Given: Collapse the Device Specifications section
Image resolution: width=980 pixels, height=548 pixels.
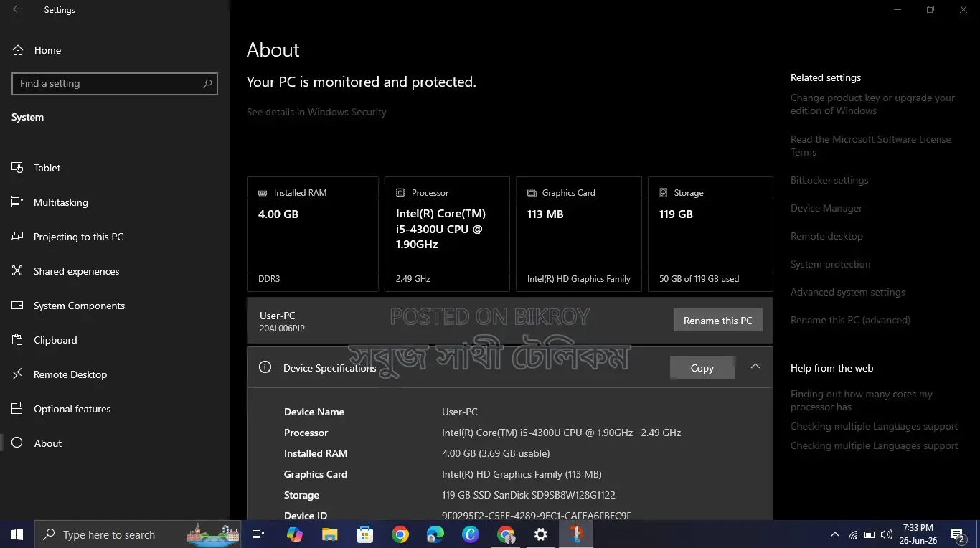Looking at the screenshot, I should click(755, 367).
